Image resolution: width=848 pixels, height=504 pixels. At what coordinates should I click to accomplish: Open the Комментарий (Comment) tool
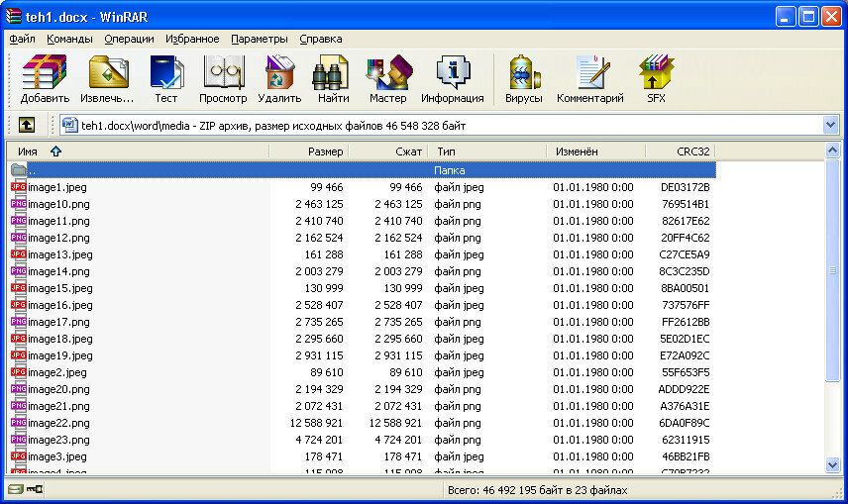(590, 79)
